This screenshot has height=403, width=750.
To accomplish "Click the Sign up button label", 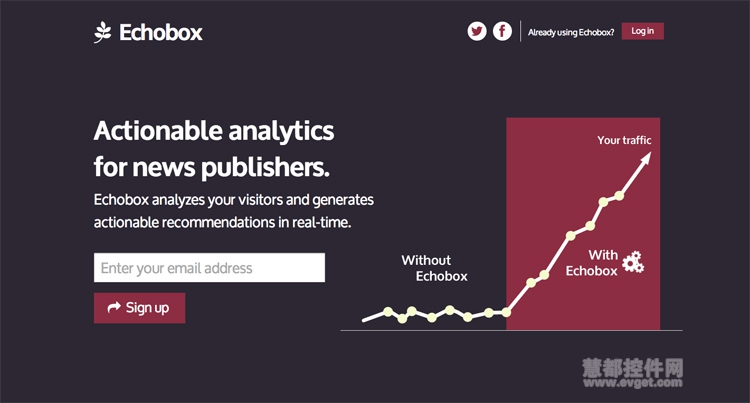I will point(147,308).
